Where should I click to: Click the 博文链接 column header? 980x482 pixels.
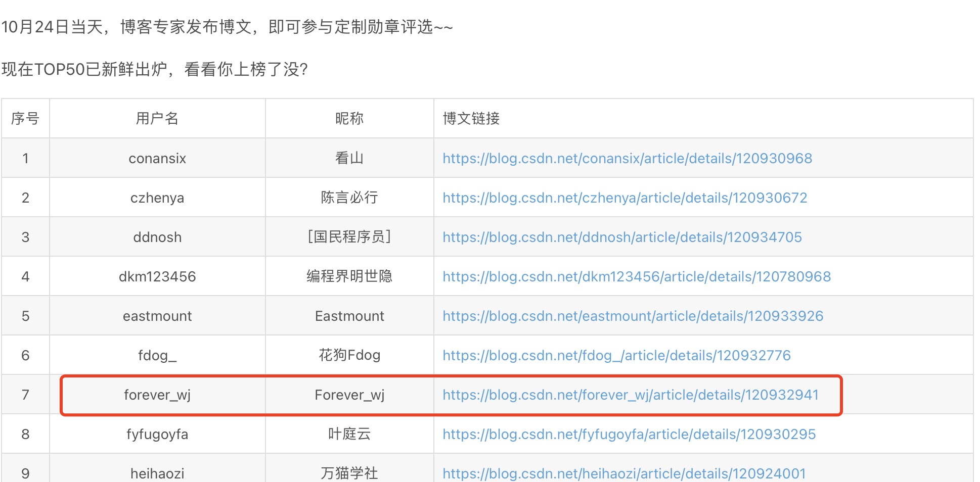click(x=703, y=118)
